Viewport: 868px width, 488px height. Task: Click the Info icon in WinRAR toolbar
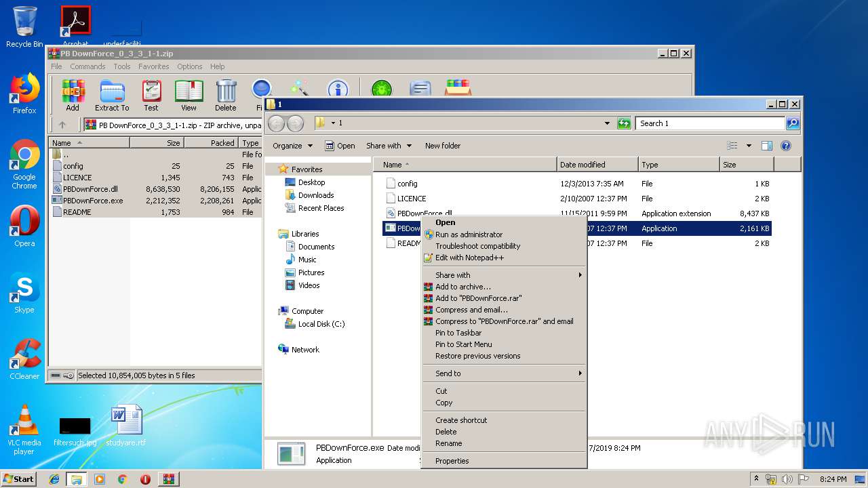click(x=338, y=89)
